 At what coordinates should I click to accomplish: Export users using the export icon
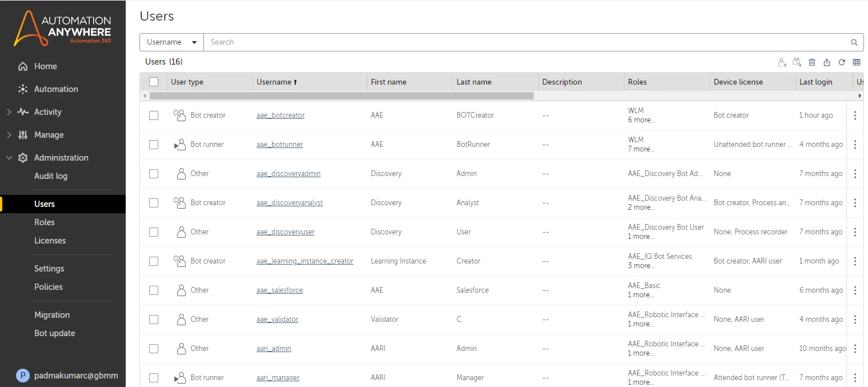(826, 62)
